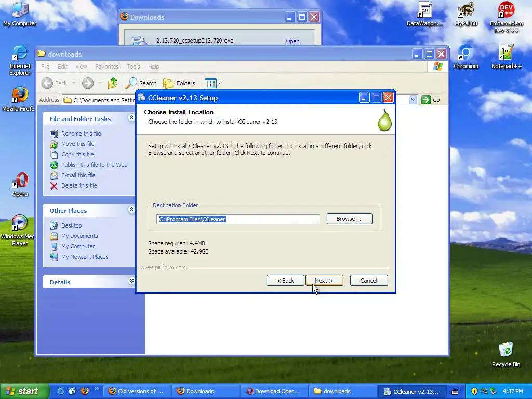
Task: Open Opera desktop shortcut
Action: [20, 185]
